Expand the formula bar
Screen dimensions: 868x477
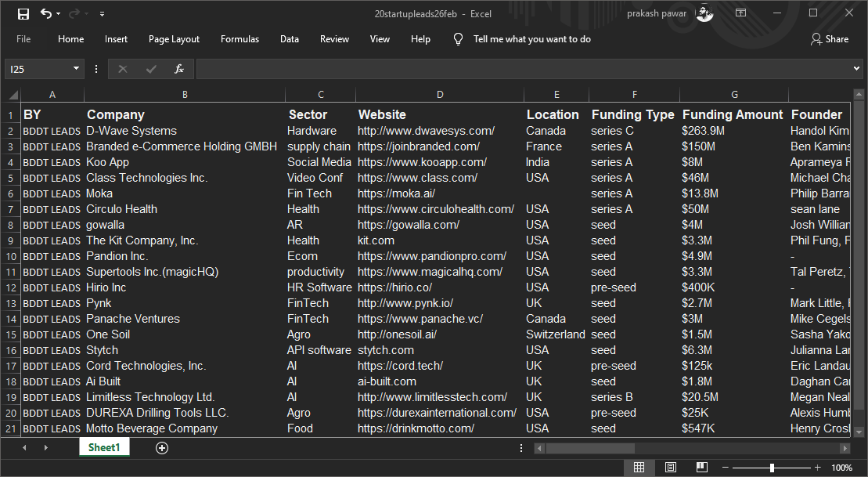855,69
